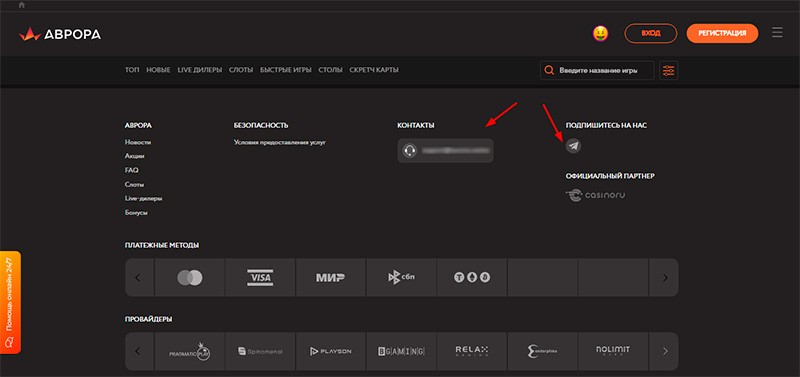
Task: Switch to LIVE ДИЛЕРЫ category
Action: click(x=199, y=70)
